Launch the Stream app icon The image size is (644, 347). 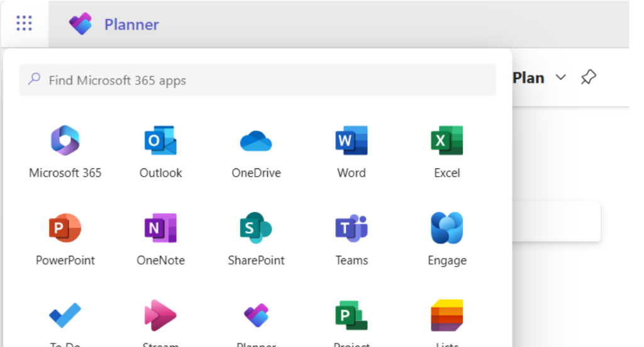pos(160,316)
